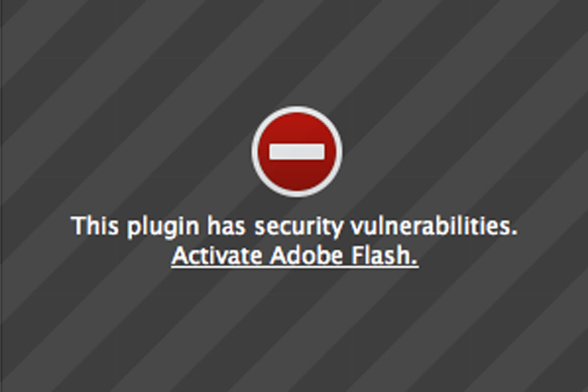Click the word "has" in warning message
Image resolution: width=588 pixels, height=392 pixels.
point(227,227)
